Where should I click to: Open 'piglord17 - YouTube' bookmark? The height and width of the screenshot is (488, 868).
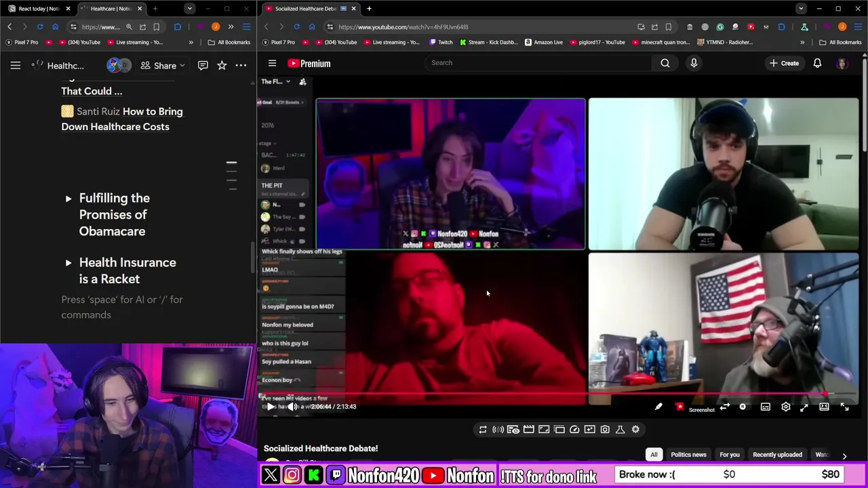point(597,42)
